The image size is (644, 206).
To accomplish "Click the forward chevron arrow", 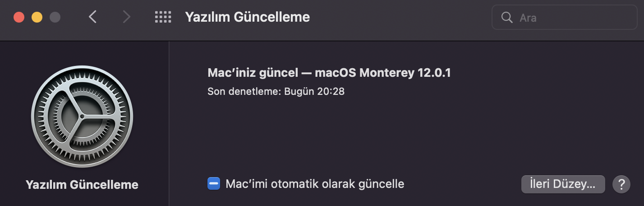I will pos(127,18).
